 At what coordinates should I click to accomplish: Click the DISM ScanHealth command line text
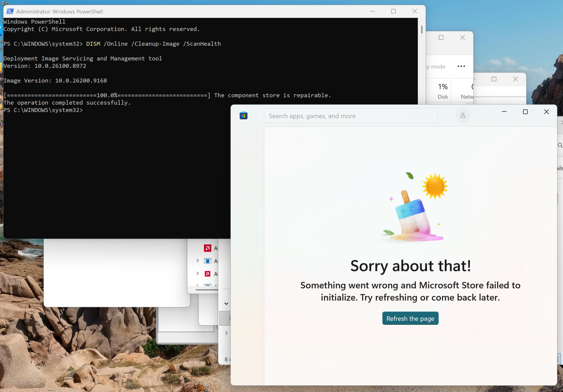153,44
